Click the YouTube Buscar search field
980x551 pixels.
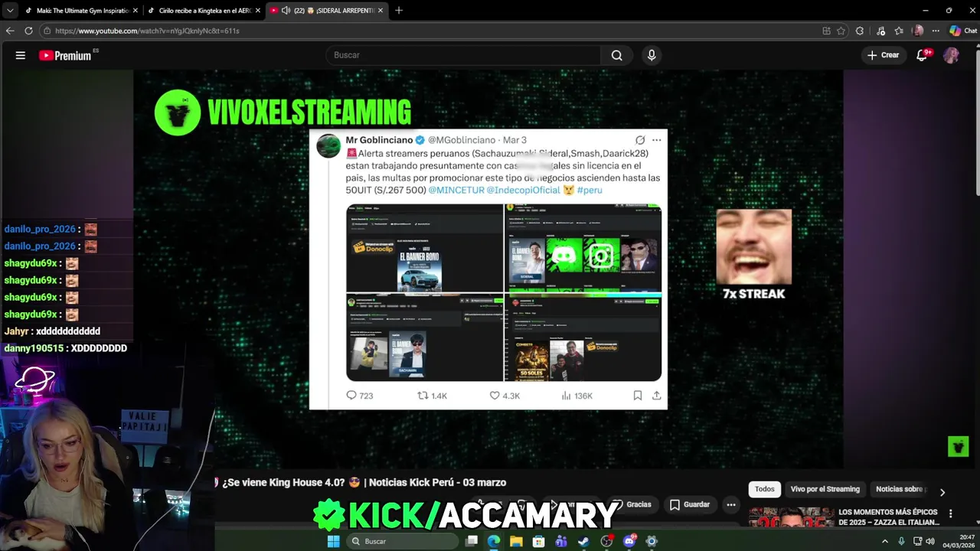pyautogui.click(x=463, y=55)
